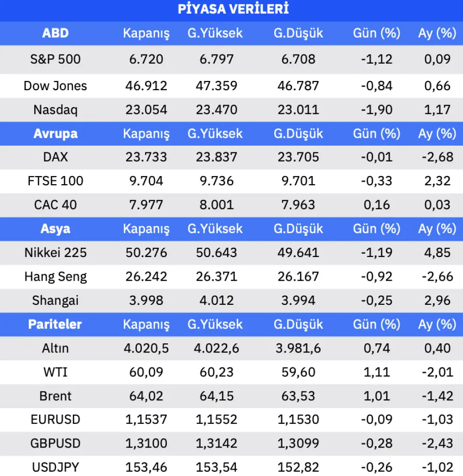Click Nikkei 225 monthly change 4,85
Image resolution: width=463 pixels, height=476 pixels.
437,252
